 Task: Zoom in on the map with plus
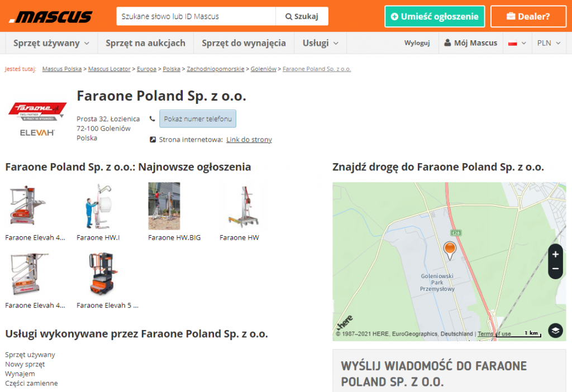[556, 254]
